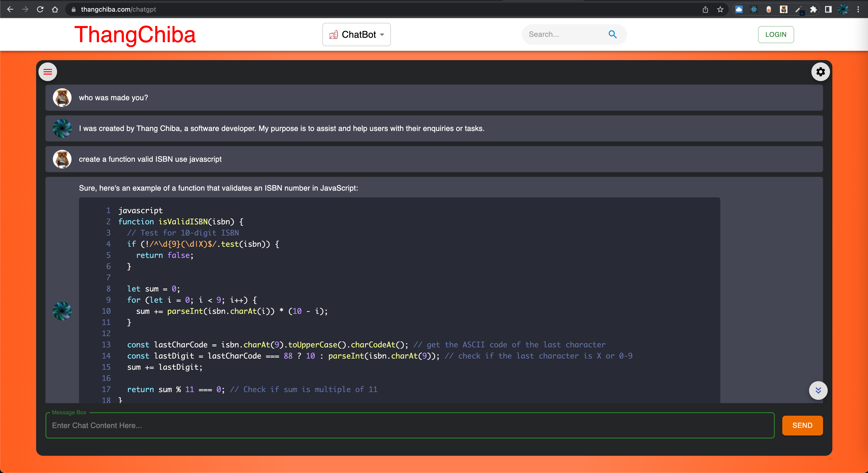Open the Chrome three-dots menu
Screen dimensions: 868x473
[858, 10]
